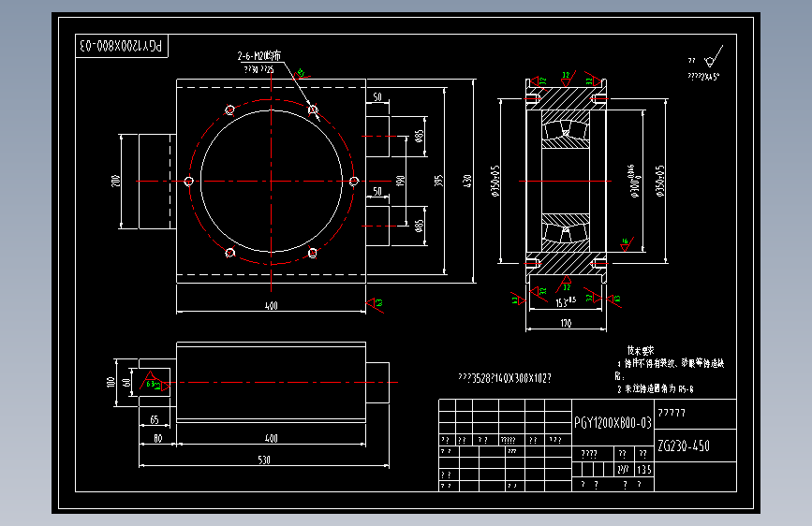Select the 200 dimension on left boss
Viewport: 812px width, 526px height.
click(x=115, y=181)
